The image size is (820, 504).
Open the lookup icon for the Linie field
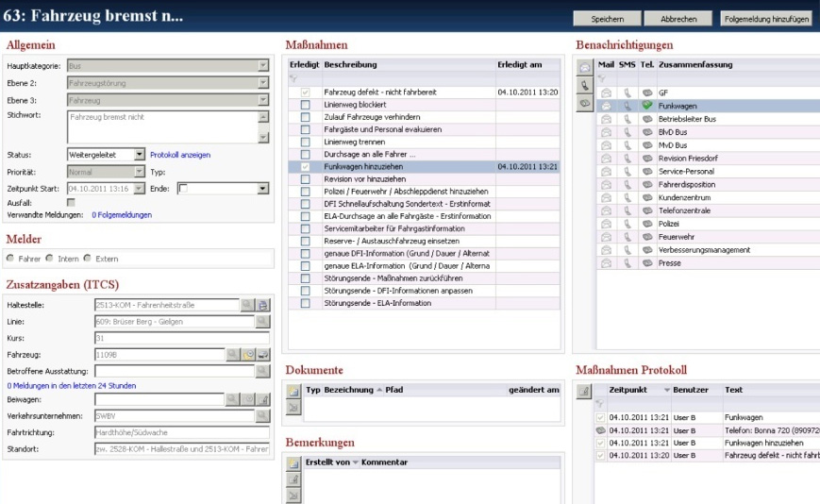click(x=262, y=322)
